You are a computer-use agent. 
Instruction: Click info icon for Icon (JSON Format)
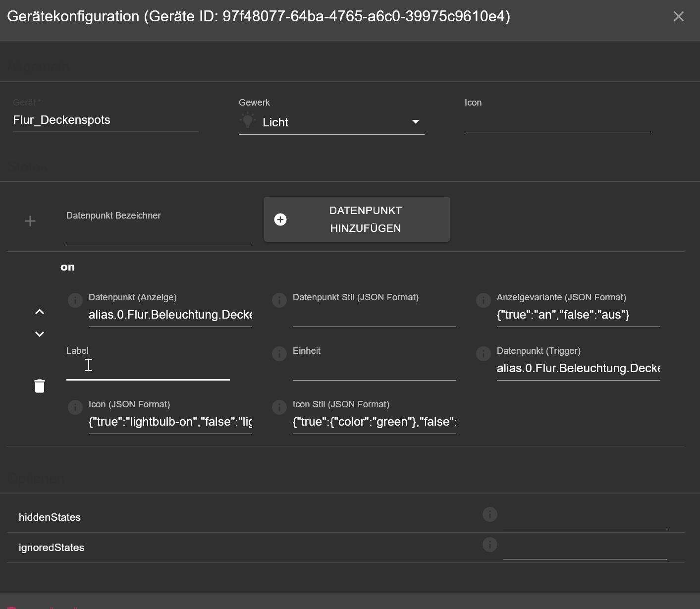[75, 407]
